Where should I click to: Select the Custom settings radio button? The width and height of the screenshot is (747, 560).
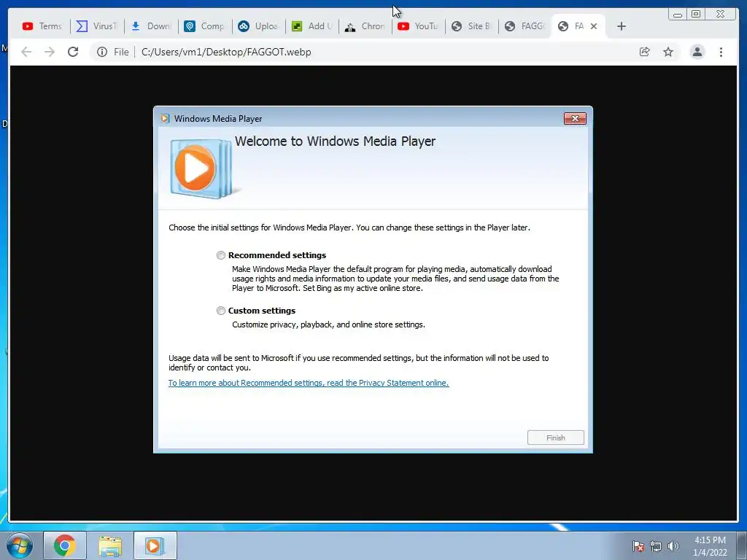(x=220, y=311)
